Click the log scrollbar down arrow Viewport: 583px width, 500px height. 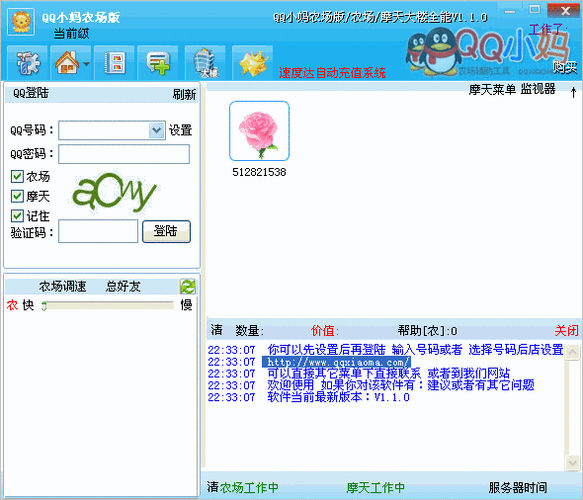coord(572,462)
